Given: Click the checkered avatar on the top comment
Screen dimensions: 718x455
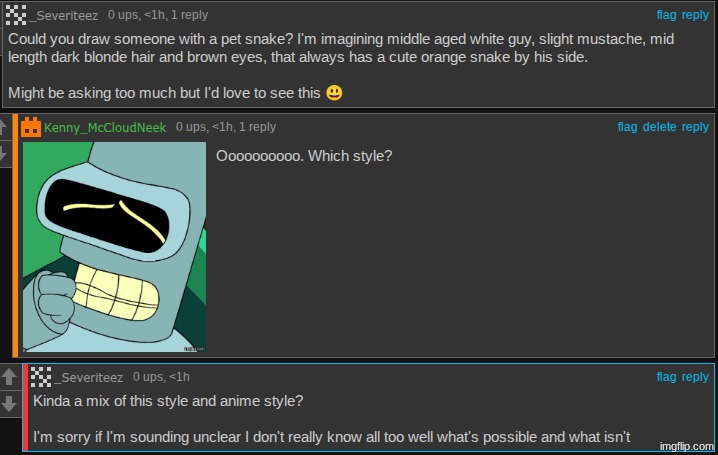Looking at the screenshot, I should coord(16,15).
